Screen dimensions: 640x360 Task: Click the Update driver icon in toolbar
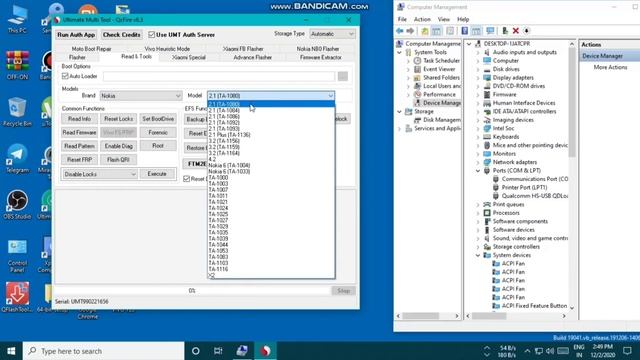pyautogui.click(x=505, y=31)
